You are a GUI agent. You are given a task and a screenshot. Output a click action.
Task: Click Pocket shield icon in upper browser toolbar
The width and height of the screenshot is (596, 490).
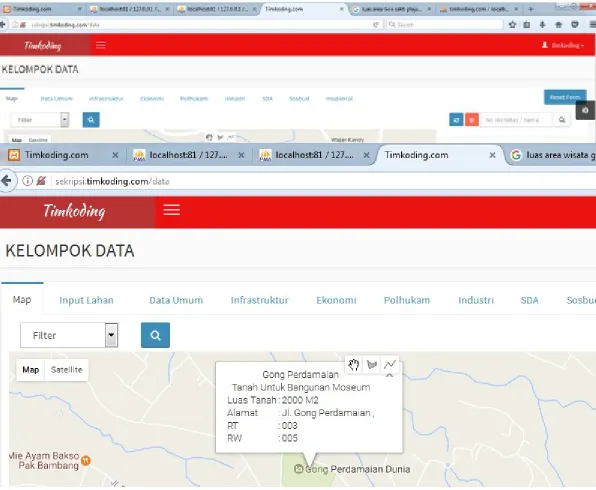[x=575, y=25]
